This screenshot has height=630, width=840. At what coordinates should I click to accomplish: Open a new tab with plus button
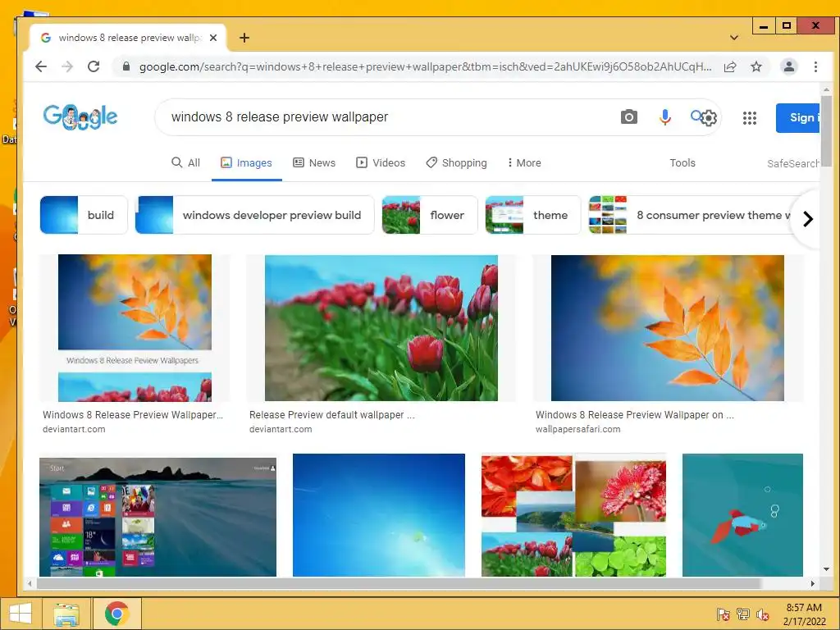pyautogui.click(x=244, y=38)
